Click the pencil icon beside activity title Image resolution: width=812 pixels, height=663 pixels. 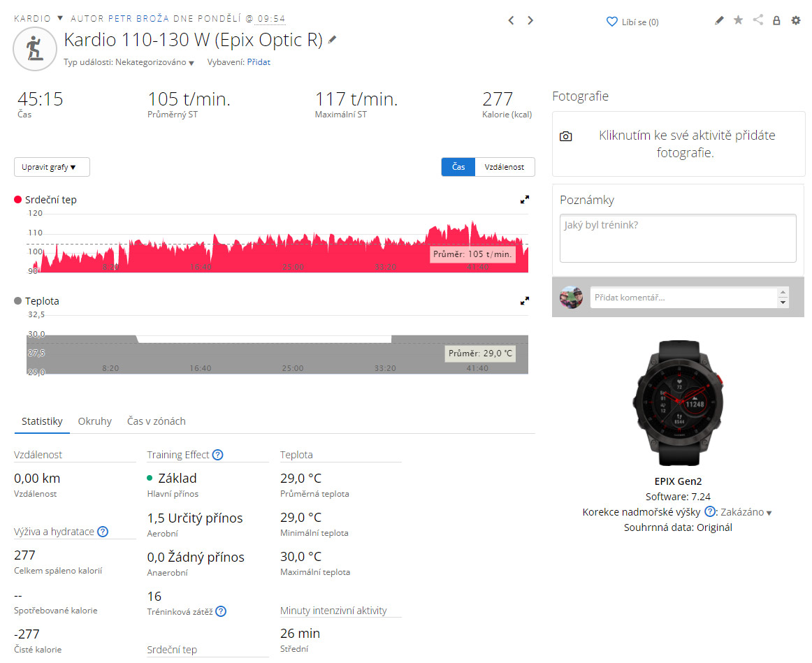[x=333, y=40]
